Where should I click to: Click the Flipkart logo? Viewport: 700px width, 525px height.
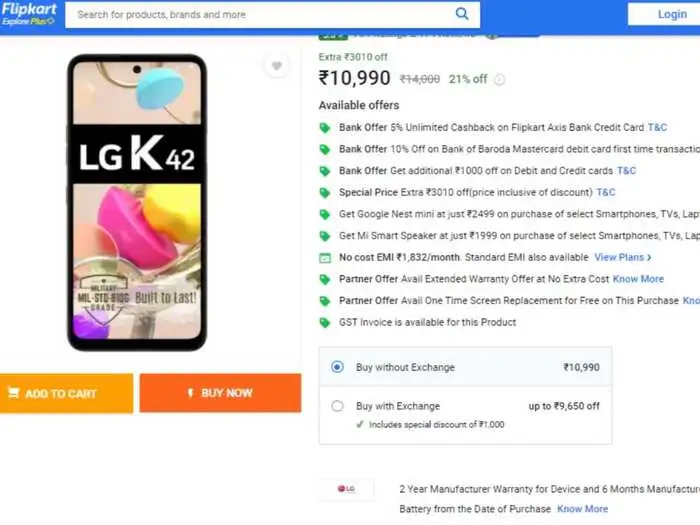point(29,13)
